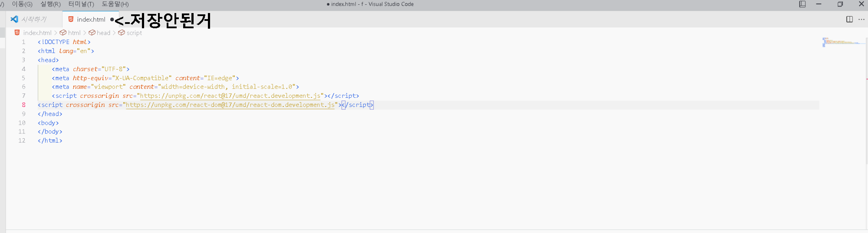Open the editor more actions ellipsis
The width and height of the screenshot is (868, 233).
pyautogui.click(x=861, y=19)
